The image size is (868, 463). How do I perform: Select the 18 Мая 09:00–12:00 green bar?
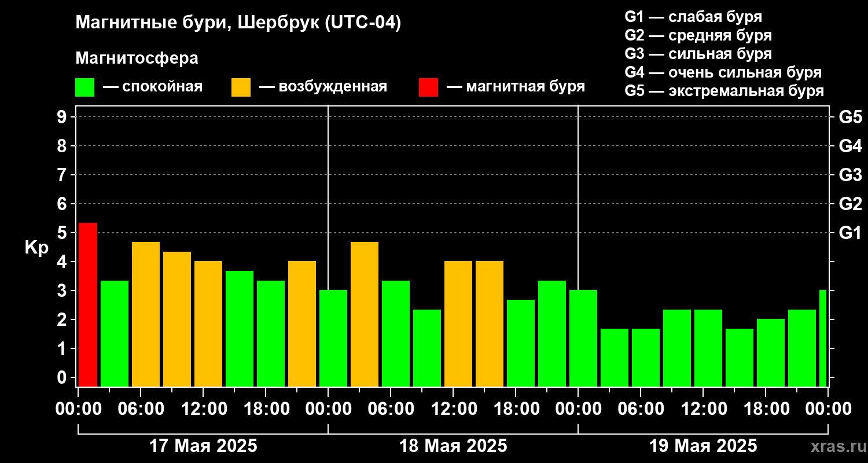coord(427,348)
